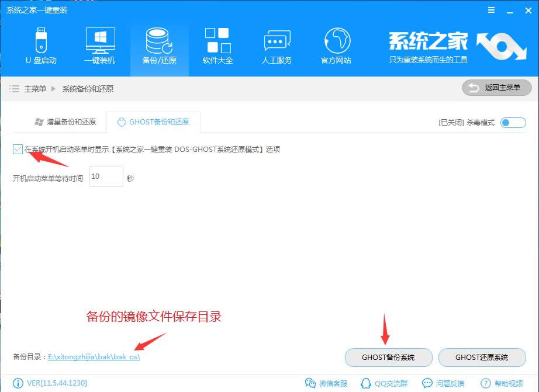
Task: Toggle the 杀毒模式 antivirus mode switch
Action: [513, 123]
